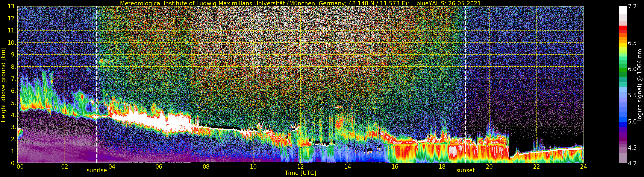The height and width of the screenshot is (177, 644).
Task: Click the height axis tick label 3
Action: tap(14, 127)
